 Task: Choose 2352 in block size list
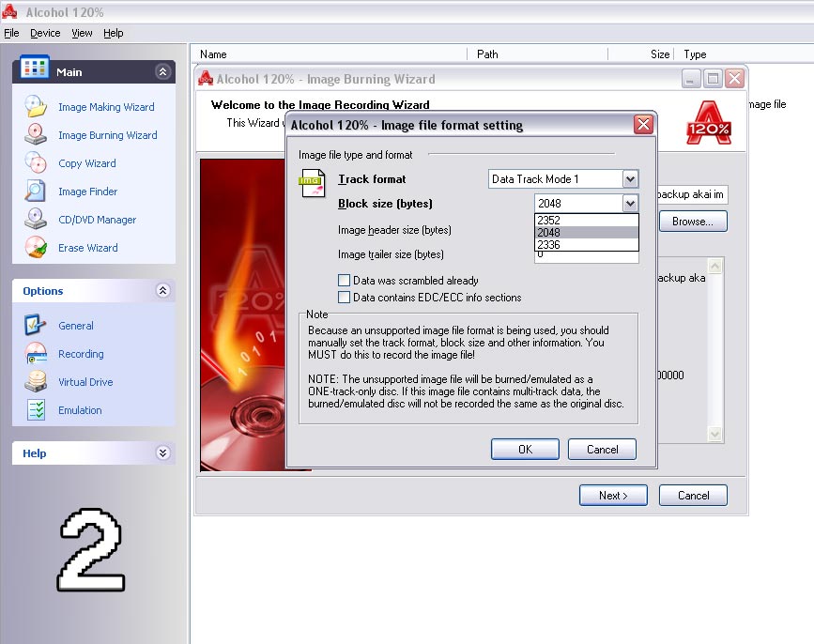586,220
